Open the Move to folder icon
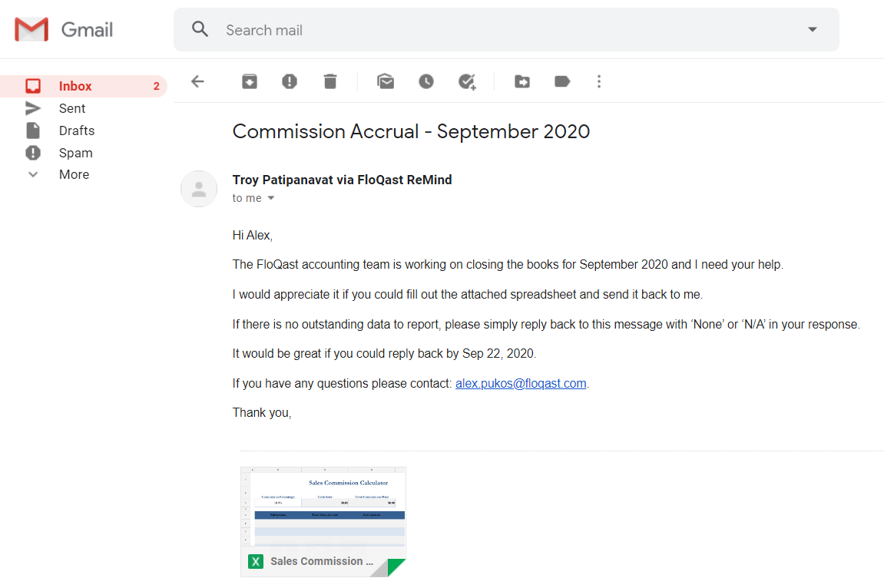 522,81
